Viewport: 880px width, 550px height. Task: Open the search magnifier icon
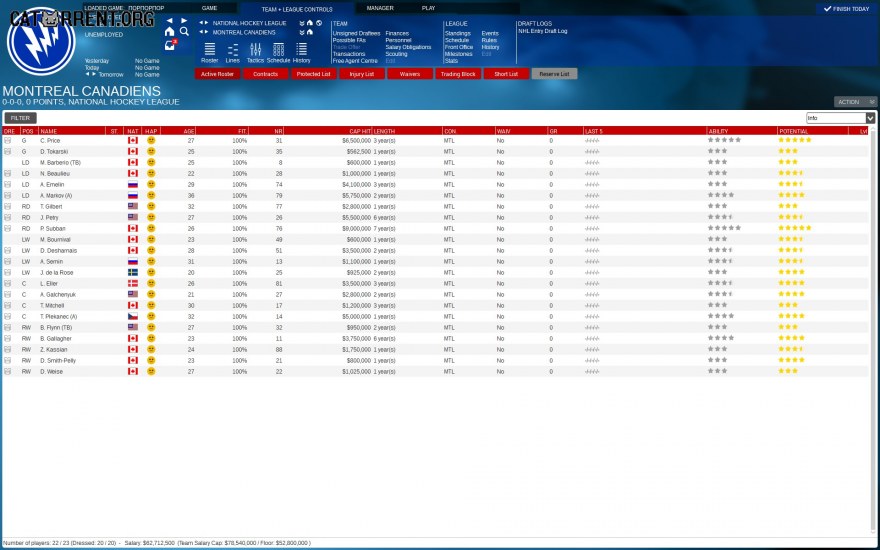pos(184,32)
